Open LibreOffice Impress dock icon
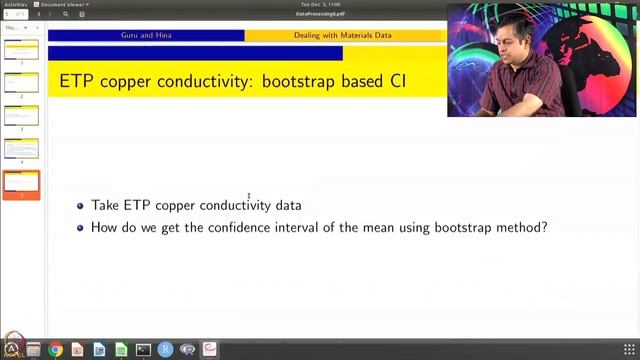 [78, 349]
